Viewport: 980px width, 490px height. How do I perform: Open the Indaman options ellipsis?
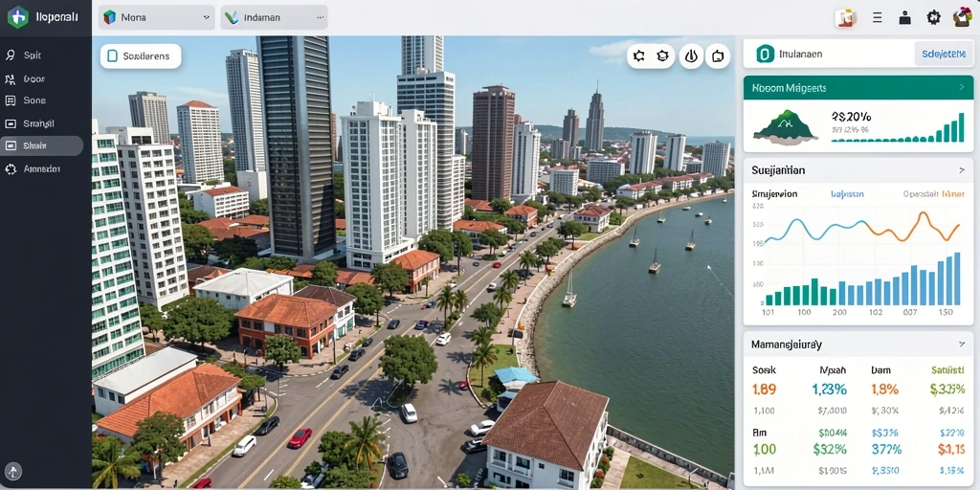coord(321,18)
